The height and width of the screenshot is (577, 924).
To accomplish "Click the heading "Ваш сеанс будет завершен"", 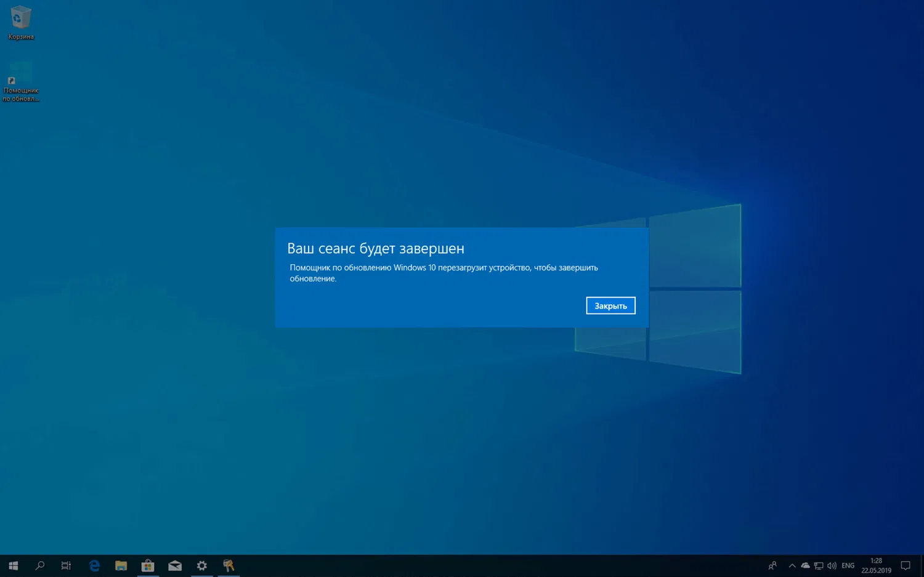I will (376, 248).
